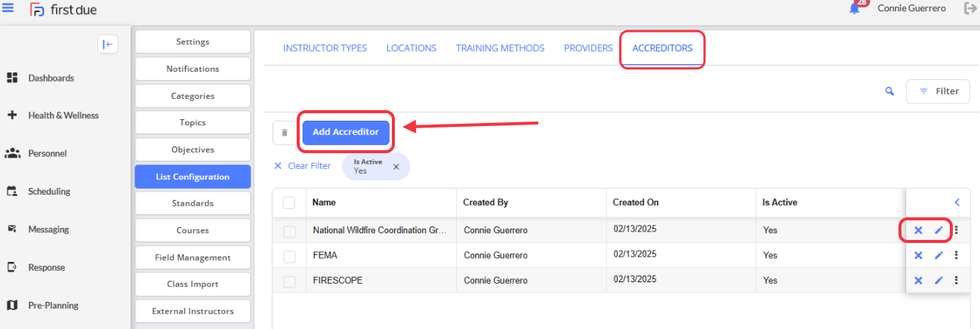Click the notification bell icon
980x329 pixels.
pyautogui.click(x=855, y=9)
